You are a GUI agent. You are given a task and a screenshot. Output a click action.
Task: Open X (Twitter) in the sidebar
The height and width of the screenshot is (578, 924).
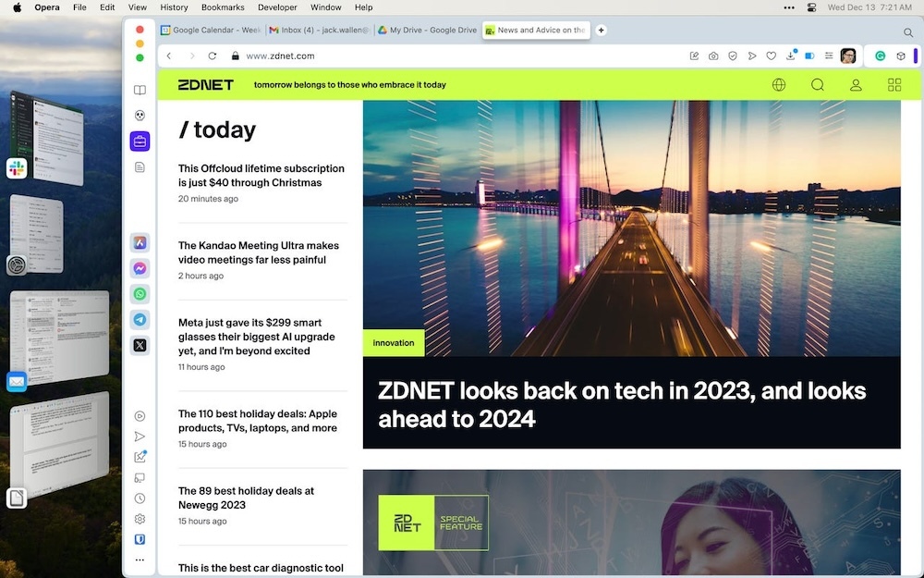coord(140,345)
